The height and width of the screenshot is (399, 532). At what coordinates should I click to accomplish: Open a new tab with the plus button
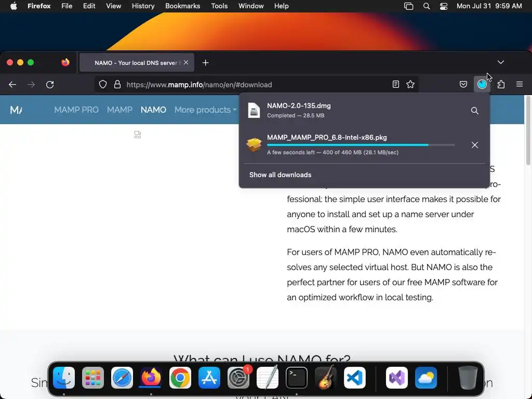tap(206, 63)
